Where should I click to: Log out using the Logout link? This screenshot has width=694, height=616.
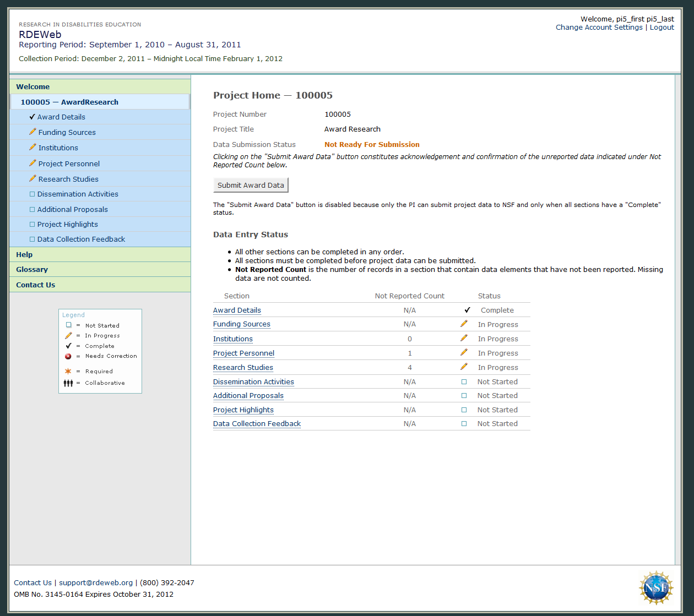[662, 28]
